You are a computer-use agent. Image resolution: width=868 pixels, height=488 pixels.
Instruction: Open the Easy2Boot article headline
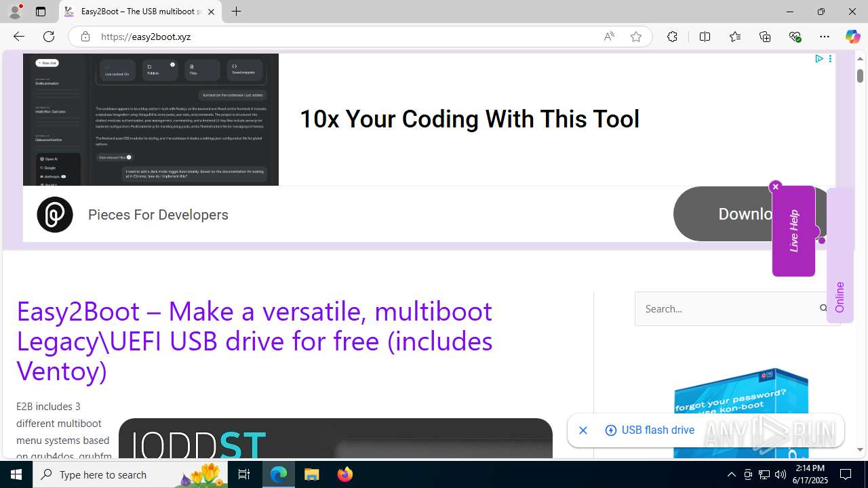coord(254,340)
